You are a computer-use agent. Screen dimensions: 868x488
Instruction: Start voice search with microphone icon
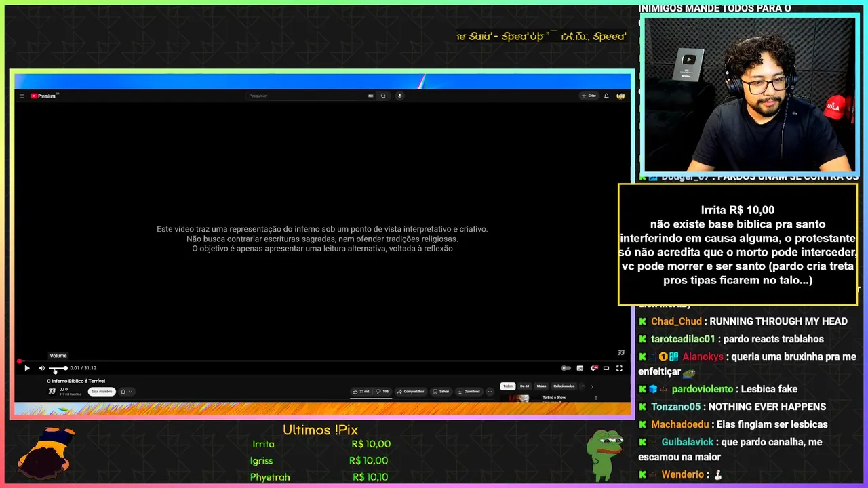399,96
